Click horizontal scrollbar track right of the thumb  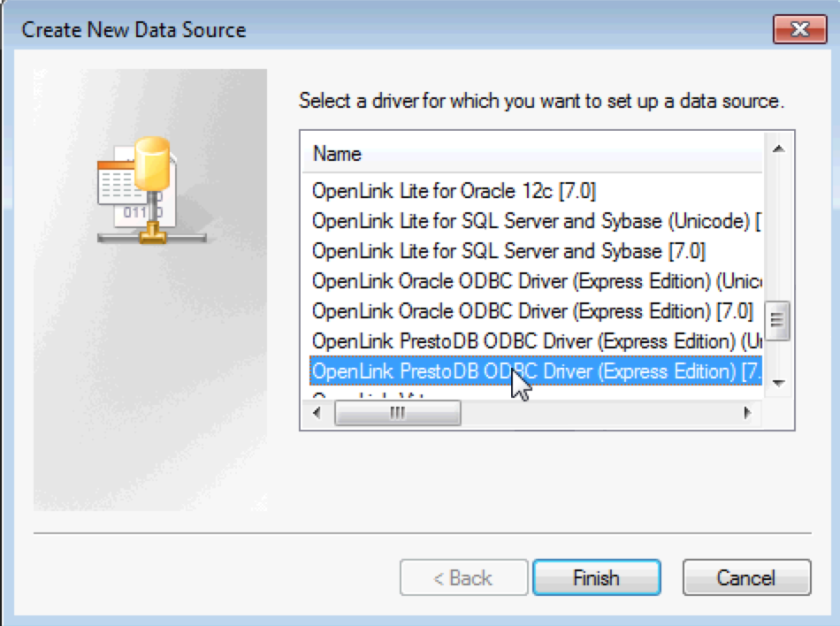click(x=601, y=413)
